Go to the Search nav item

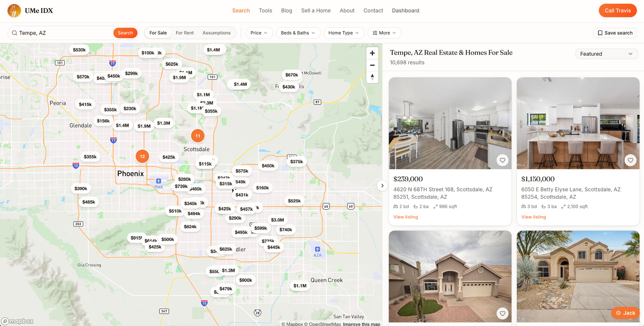click(241, 11)
